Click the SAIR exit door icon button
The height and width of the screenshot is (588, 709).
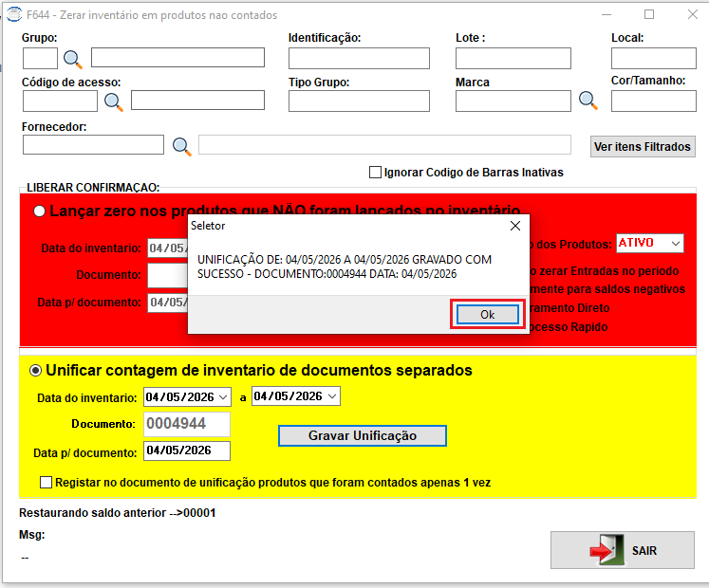tap(623, 550)
